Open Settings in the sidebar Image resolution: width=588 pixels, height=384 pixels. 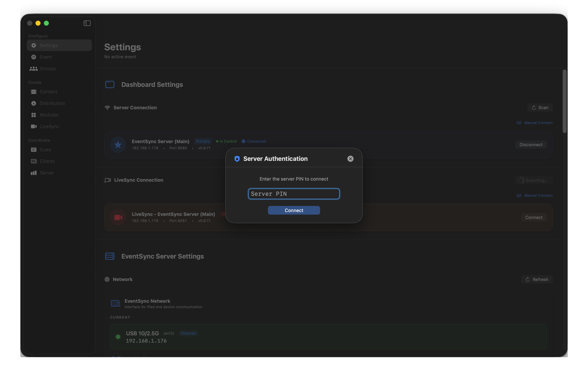coord(59,45)
